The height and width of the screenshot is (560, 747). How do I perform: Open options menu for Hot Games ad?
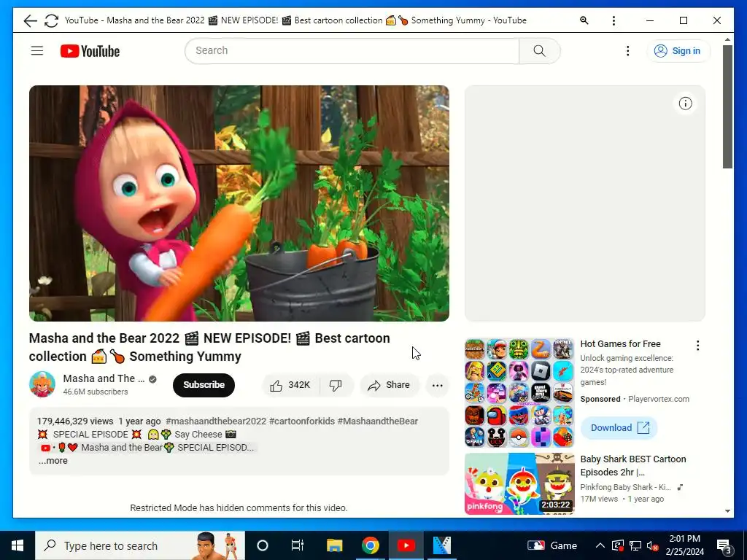tap(698, 345)
